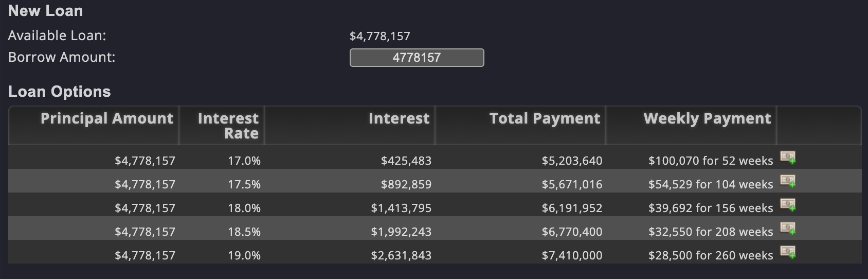868x279 pixels.
Task: Take the 208 weeks loan icon
Action: click(x=788, y=229)
